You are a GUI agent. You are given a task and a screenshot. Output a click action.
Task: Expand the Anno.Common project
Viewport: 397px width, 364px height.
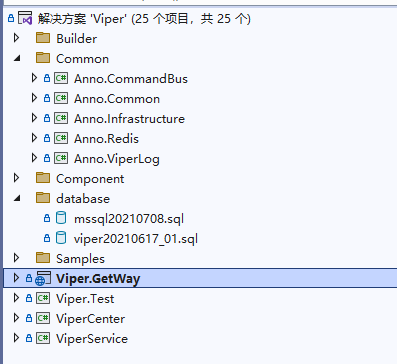pyautogui.click(x=34, y=98)
